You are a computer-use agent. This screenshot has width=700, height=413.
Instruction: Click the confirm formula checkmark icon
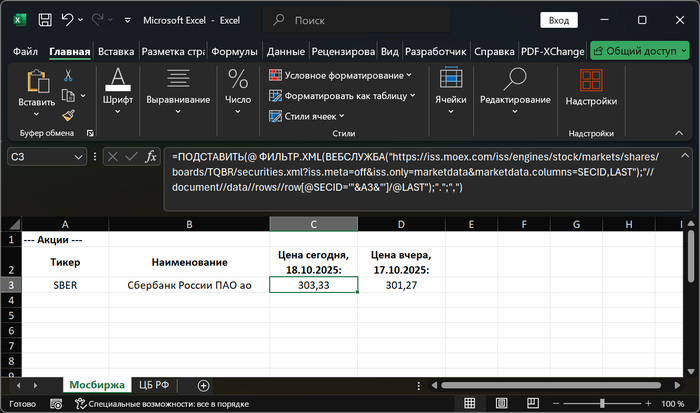[131, 157]
